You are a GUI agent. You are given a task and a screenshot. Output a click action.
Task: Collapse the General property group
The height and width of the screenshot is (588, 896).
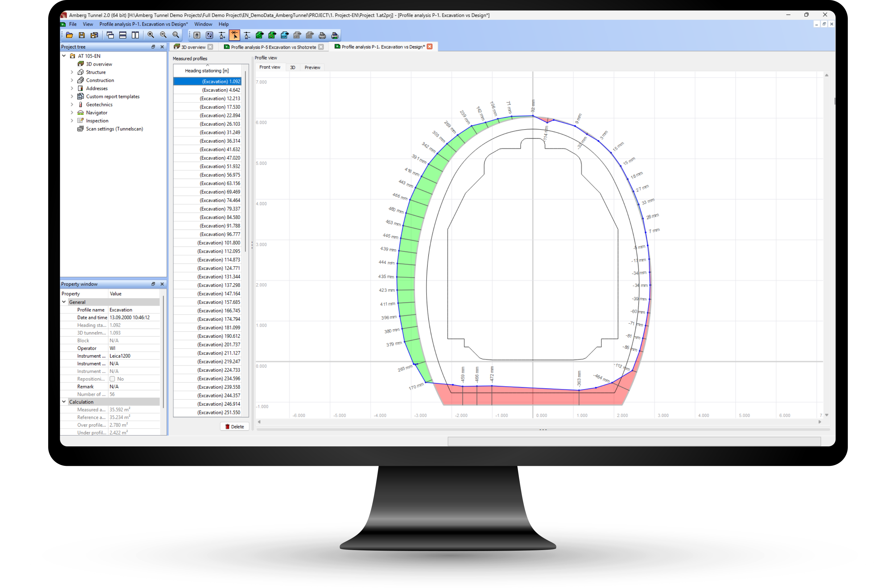pos(64,302)
